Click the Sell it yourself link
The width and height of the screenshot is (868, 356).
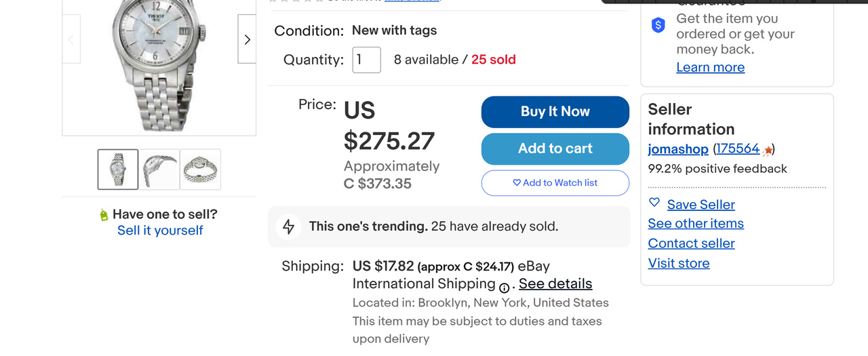(160, 231)
